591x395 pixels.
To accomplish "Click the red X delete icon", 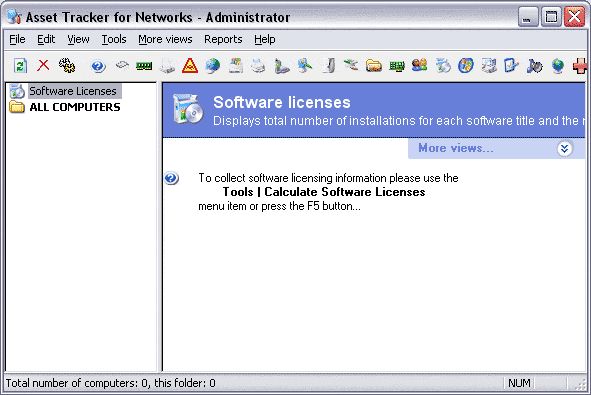I will point(43,65).
